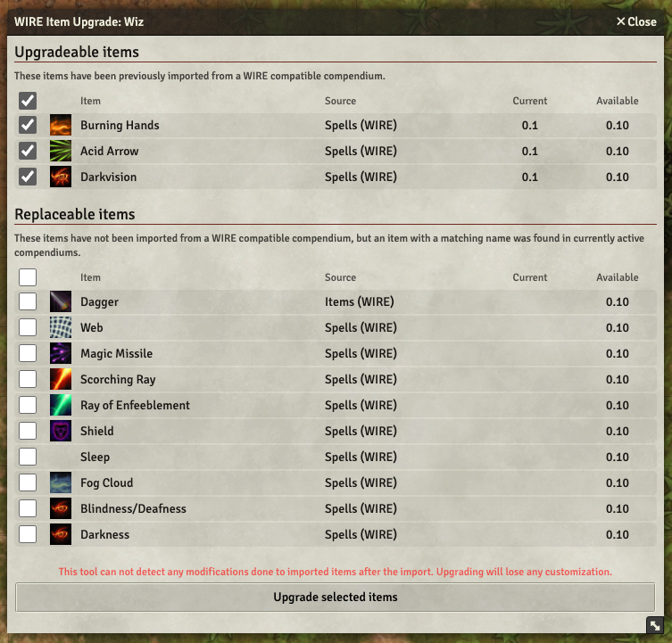The height and width of the screenshot is (643, 672).
Task: Click the Ray of Enfeeblement icon
Action: point(61,405)
